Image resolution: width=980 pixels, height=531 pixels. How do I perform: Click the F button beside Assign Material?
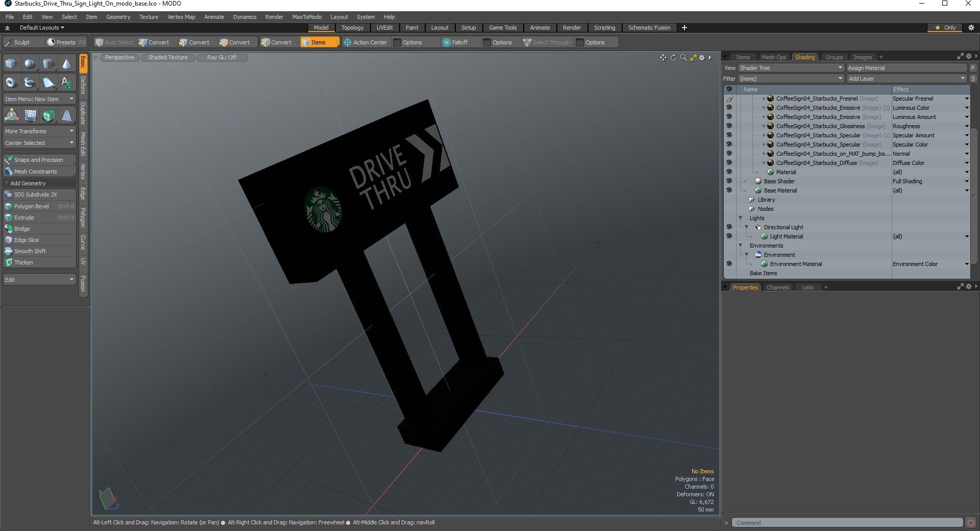[973, 68]
